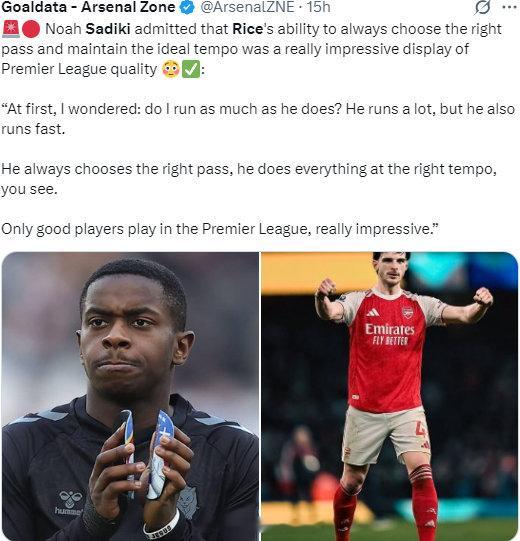Click the green check mark emoji
The width and height of the screenshot is (520, 541).
(191, 69)
